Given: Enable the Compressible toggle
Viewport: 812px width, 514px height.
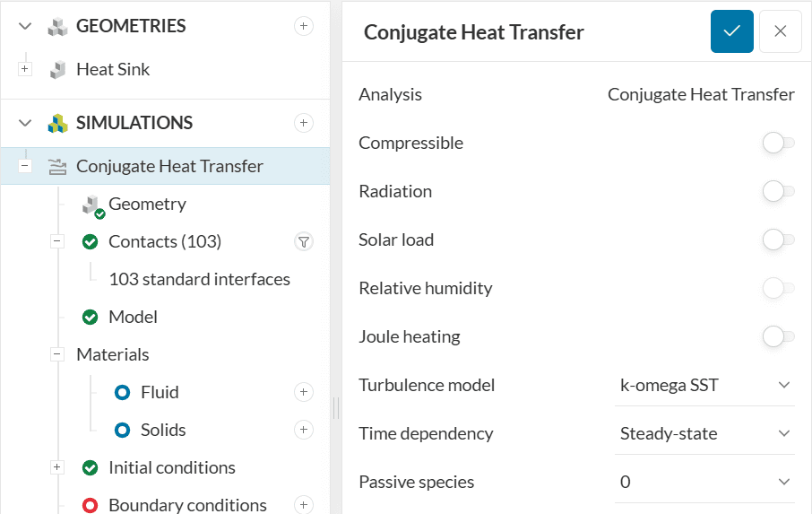Looking at the screenshot, I should click(x=778, y=143).
